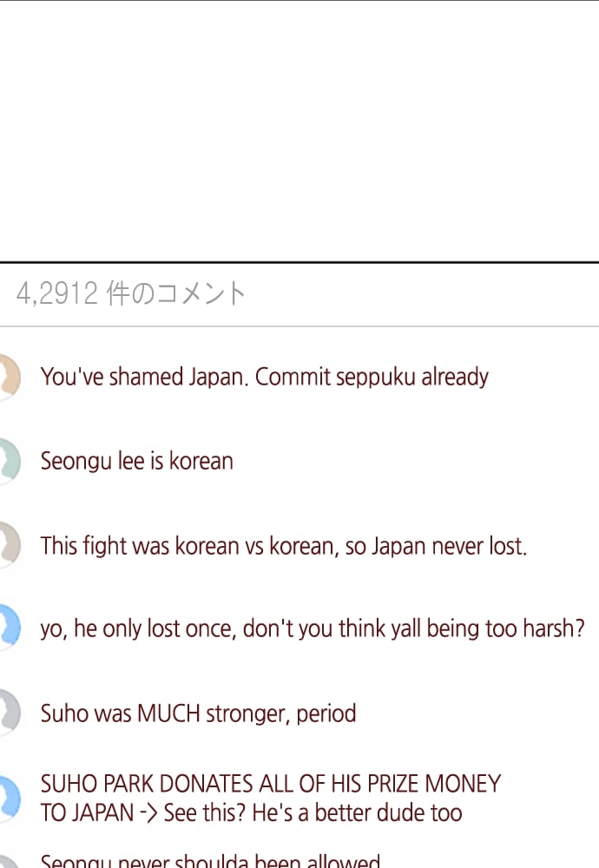Image resolution: width=599 pixels, height=868 pixels.
Task: Click the blank video area above the comments
Action: (299, 131)
